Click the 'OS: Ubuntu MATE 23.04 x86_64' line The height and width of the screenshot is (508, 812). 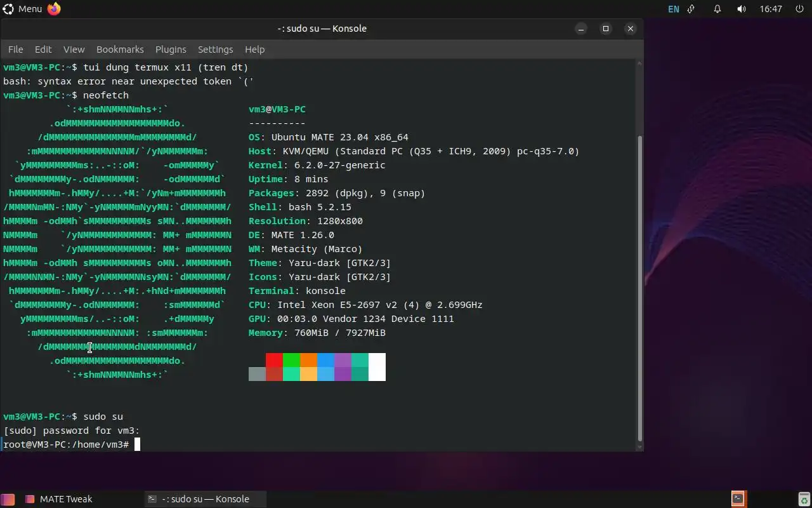tap(329, 137)
